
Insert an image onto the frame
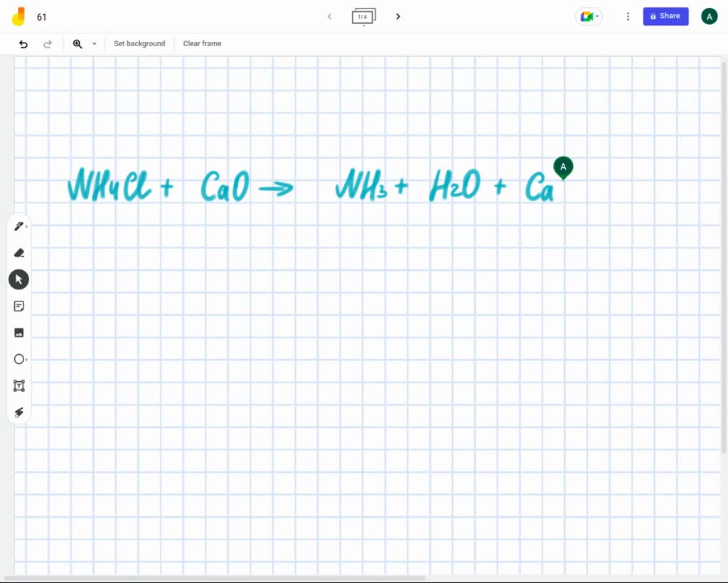pos(18,332)
